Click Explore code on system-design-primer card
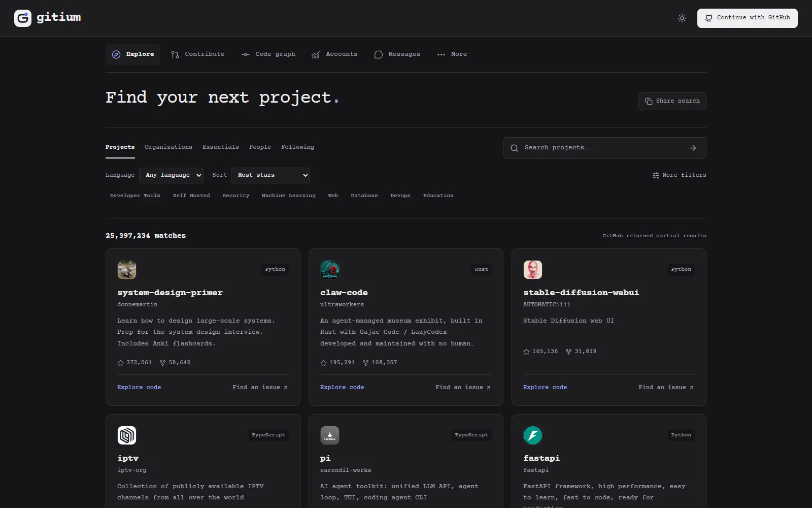The height and width of the screenshot is (508, 812). (139, 388)
